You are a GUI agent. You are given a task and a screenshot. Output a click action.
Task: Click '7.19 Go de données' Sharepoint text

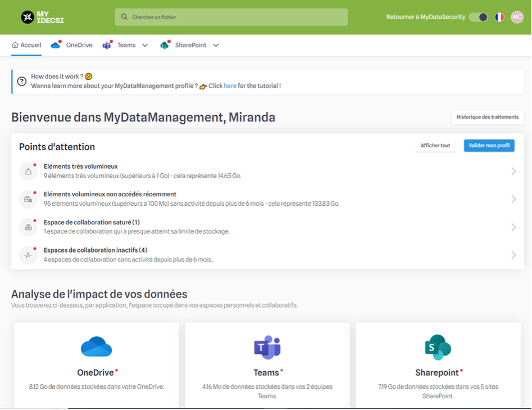coord(438,391)
